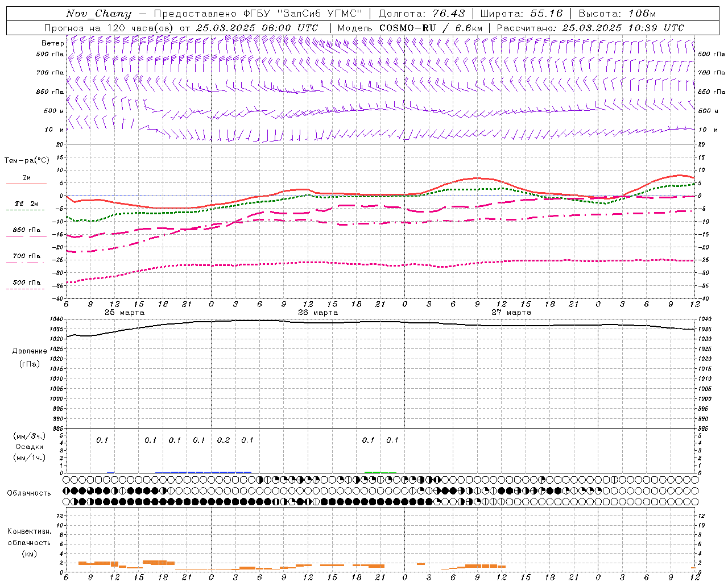The height and width of the screenshot is (582, 728).
Task: Click the station name Nov_Chany in title
Action: point(99,14)
